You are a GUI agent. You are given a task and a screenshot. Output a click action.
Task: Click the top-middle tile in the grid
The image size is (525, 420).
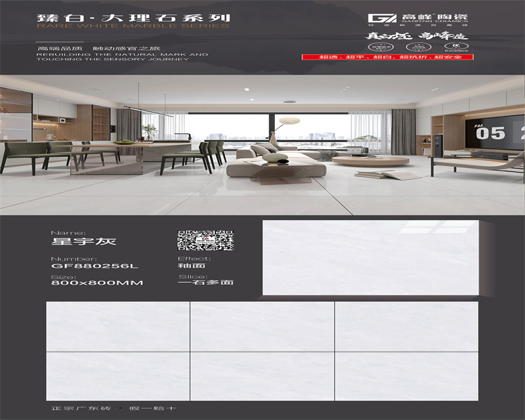pyautogui.click(x=262, y=326)
